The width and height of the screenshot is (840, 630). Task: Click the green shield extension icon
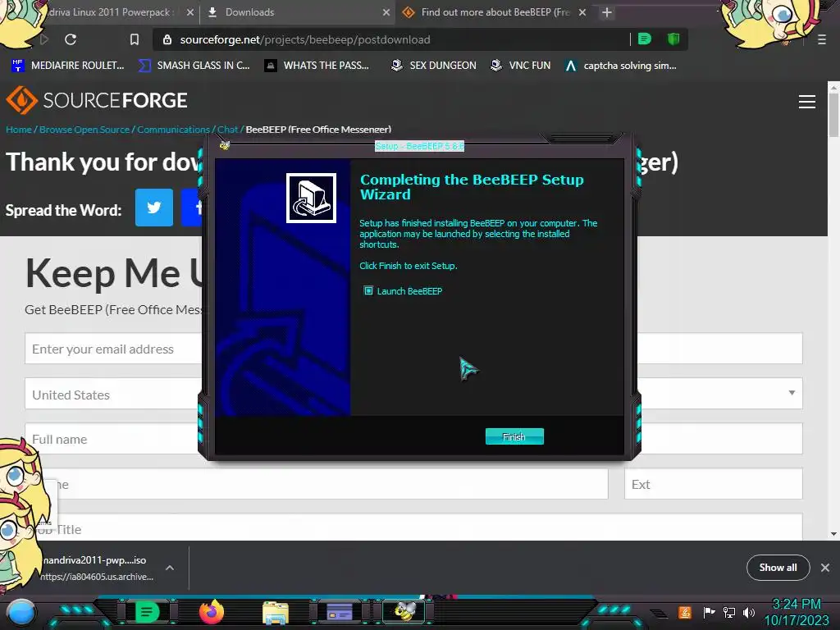click(x=673, y=39)
